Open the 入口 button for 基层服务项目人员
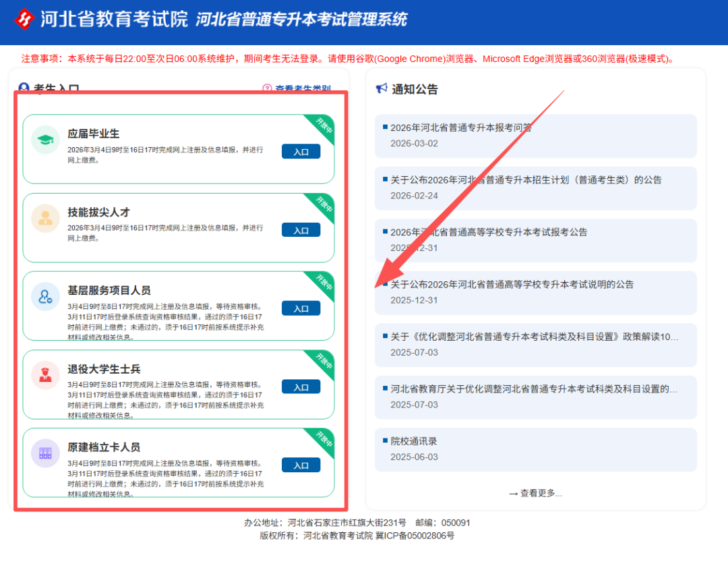Image resolution: width=728 pixels, height=562 pixels. click(x=301, y=308)
